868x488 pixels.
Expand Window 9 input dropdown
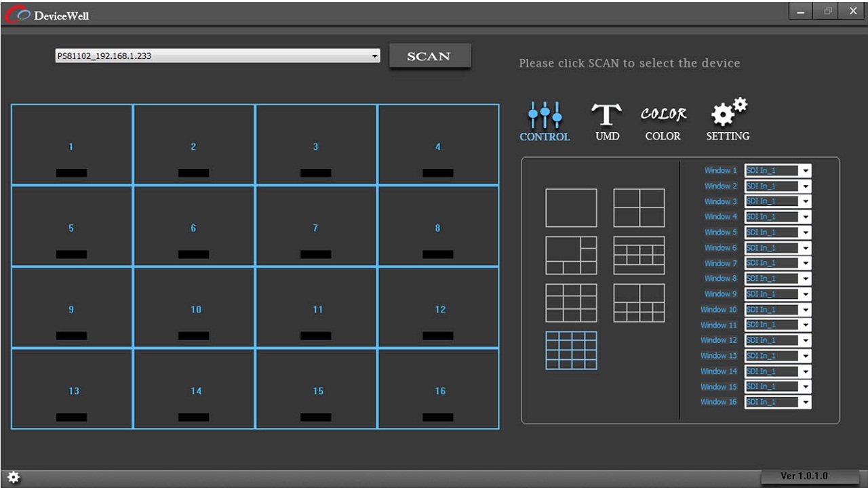coord(778,294)
